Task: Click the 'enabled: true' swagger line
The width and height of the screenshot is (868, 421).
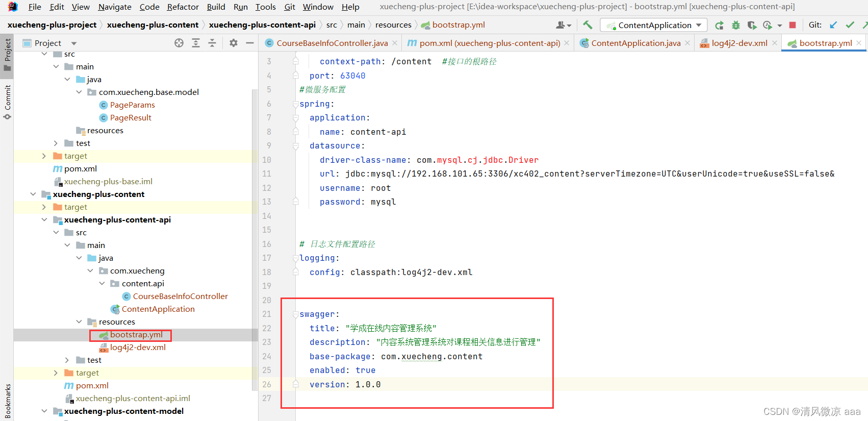Action: pos(342,370)
